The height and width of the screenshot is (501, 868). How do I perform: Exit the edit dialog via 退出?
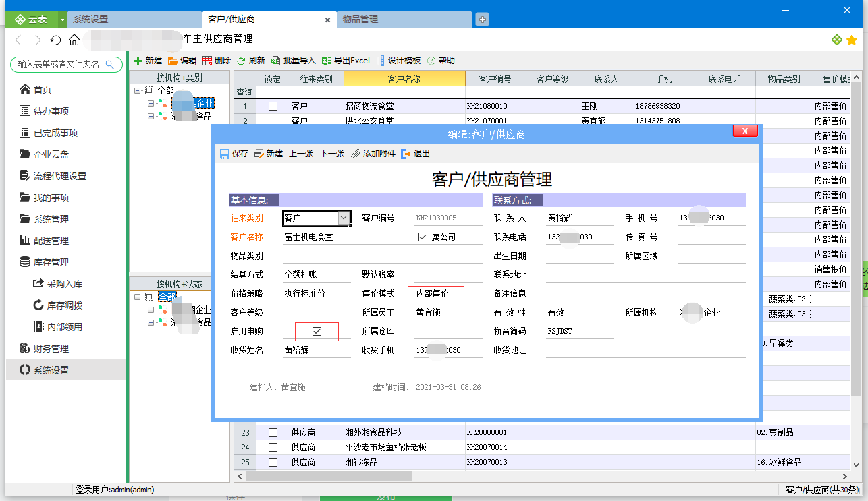point(416,154)
